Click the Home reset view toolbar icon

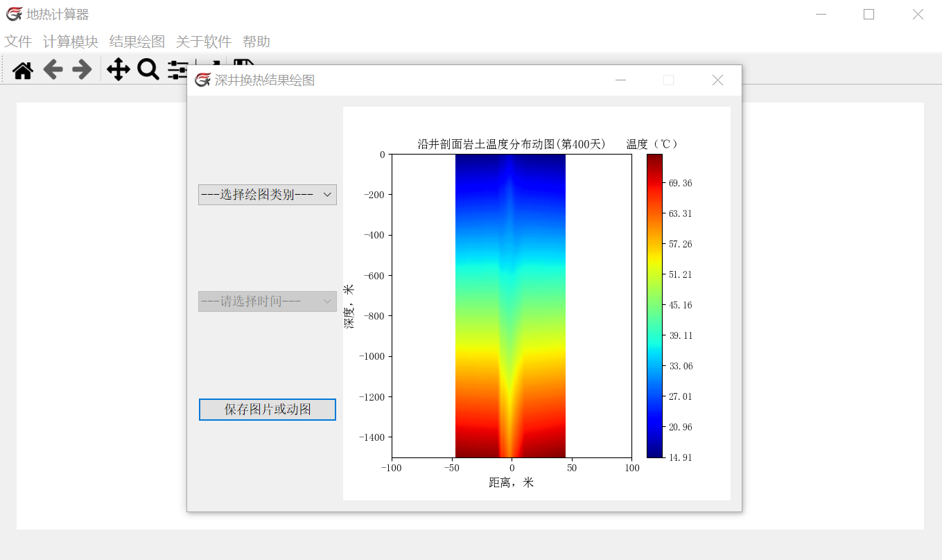[x=23, y=70]
